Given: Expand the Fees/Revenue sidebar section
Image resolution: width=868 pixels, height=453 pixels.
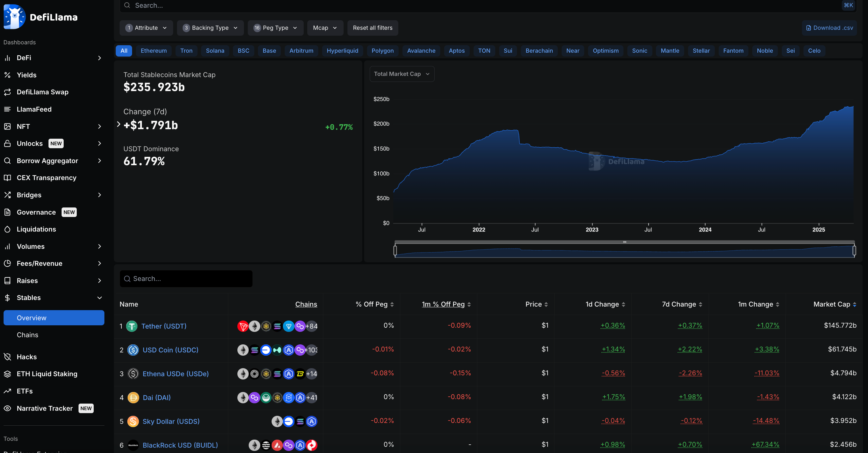Looking at the screenshot, I should pos(99,263).
